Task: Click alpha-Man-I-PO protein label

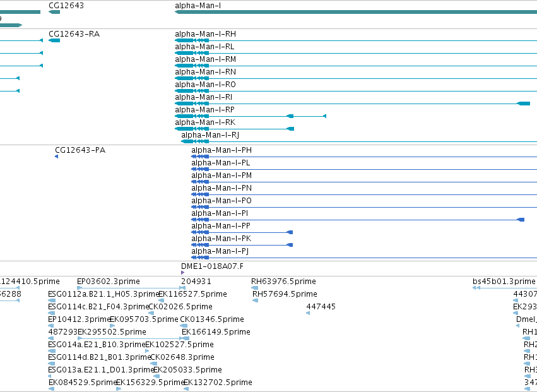Action: (221, 201)
